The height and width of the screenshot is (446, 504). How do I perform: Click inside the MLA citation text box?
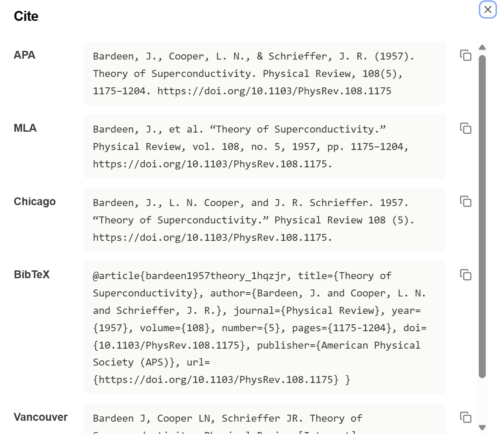[264, 146]
